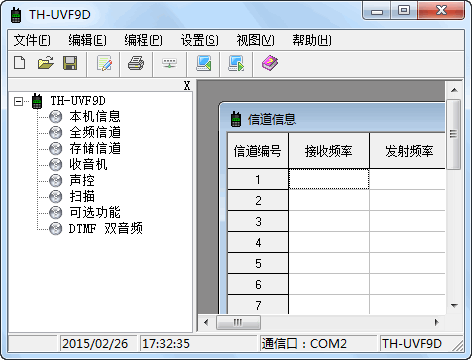The width and height of the screenshot is (472, 360).
Task: Click the disc icon next to 可选功能
Action: (55, 213)
